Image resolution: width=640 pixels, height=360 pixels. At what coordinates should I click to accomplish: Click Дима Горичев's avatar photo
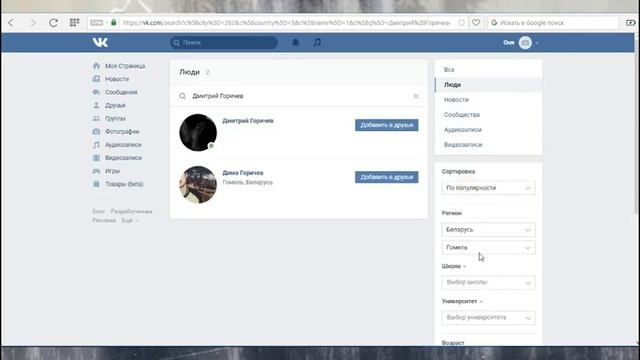tap(198, 184)
